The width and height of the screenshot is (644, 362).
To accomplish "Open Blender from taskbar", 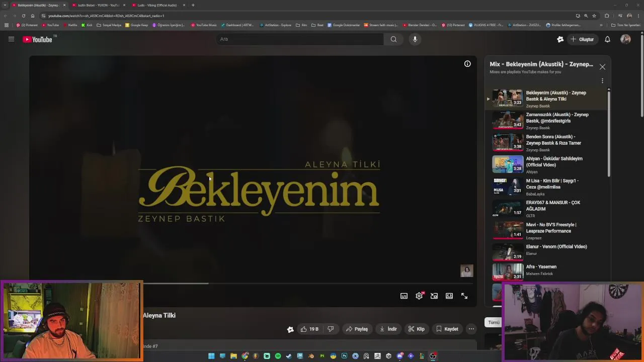I will pos(311,356).
